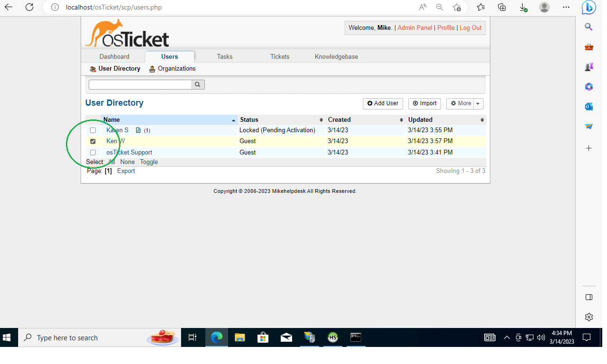The width and height of the screenshot is (607, 364).
Task: Open the Admin Panel link
Action: click(x=415, y=28)
